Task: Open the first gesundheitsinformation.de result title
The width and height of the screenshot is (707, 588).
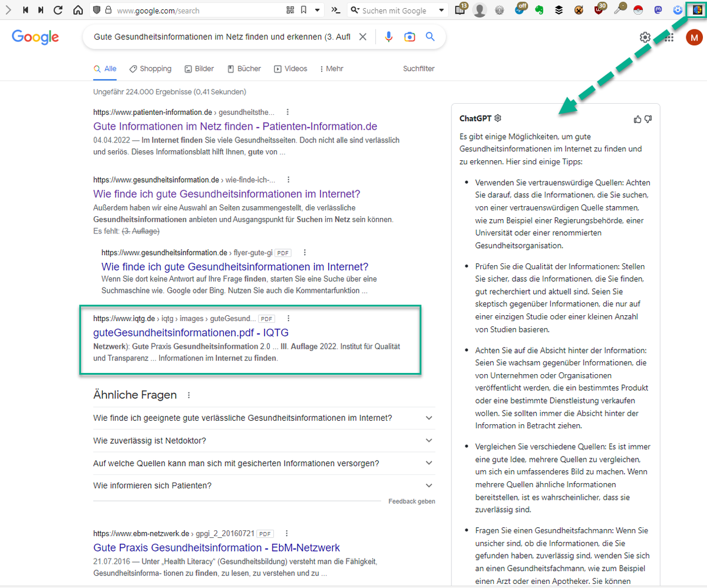Action: [x=227, y=194]
